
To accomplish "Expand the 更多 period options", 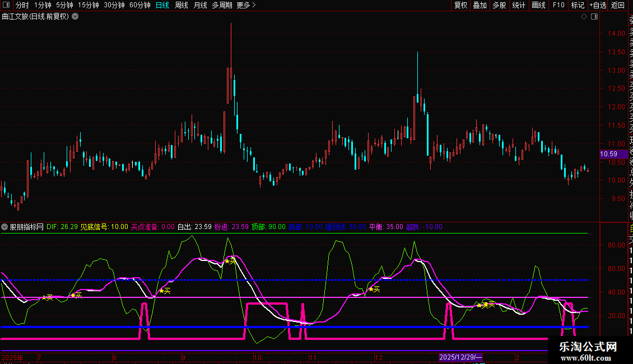I will pos(246,5).
